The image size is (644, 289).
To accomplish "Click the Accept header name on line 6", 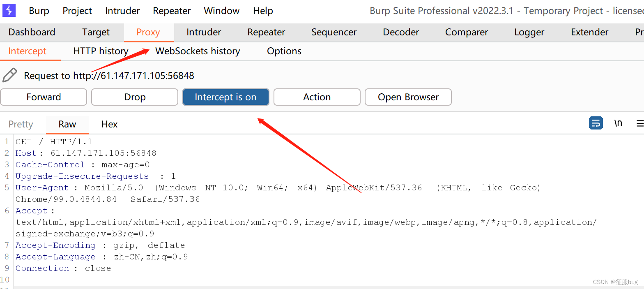I will coord(32,211).
